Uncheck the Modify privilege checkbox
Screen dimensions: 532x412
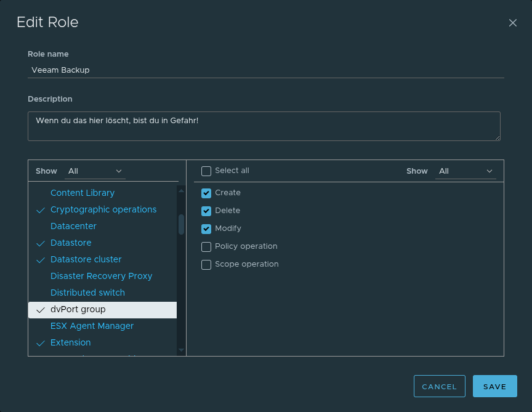[206, 229]
